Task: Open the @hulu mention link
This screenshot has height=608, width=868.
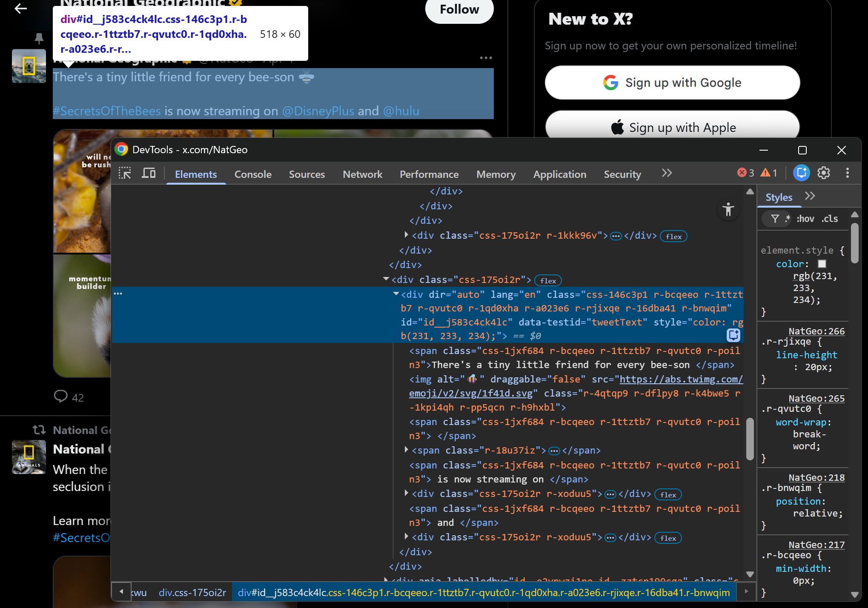Action: coord(401,111)
